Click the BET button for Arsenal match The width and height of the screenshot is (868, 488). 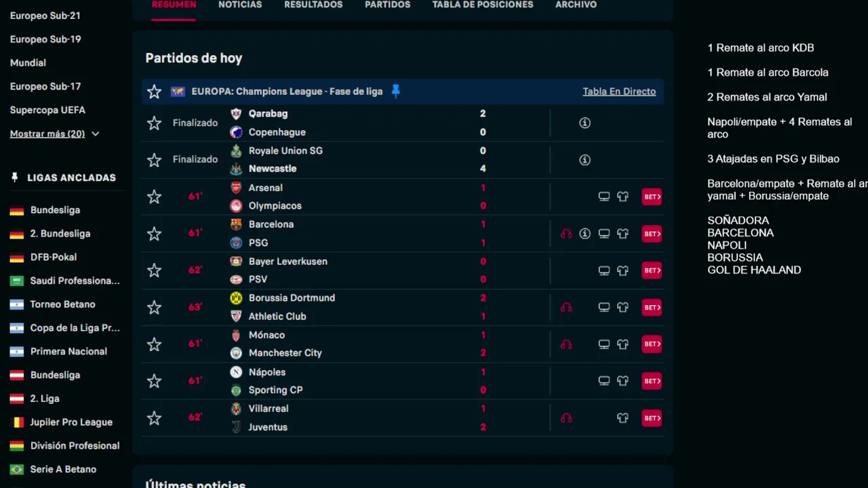coord(651,197)
